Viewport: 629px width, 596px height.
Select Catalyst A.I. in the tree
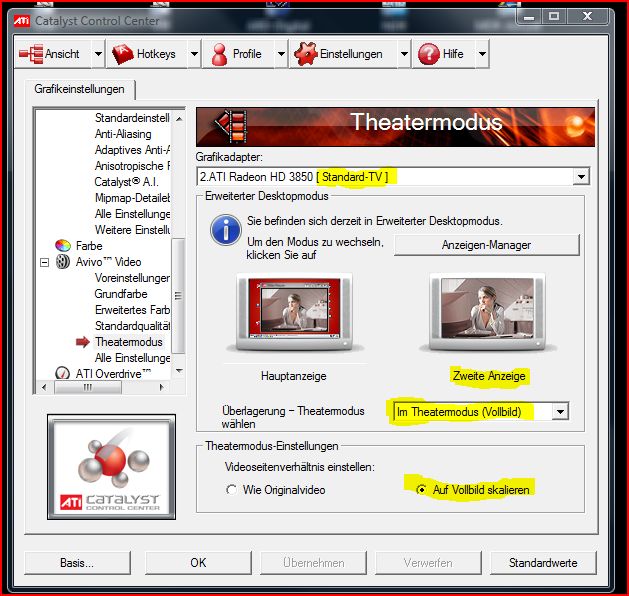(x=126, y=182)
